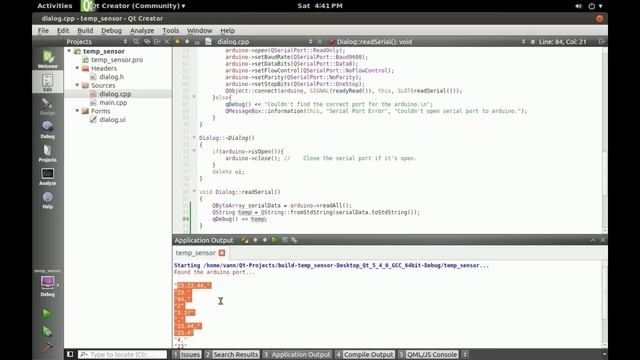This screenshot has height=360, width=640.
Task: Open the Help mode in sidebar
Action: (x=47, y=200)
